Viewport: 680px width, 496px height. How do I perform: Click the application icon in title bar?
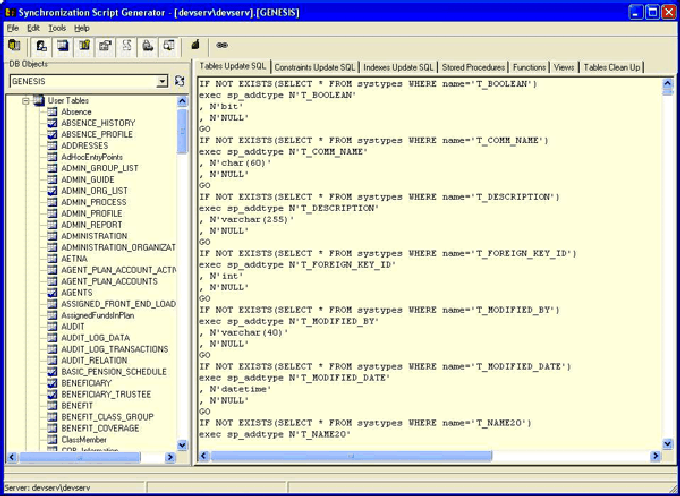coord(10,13)
